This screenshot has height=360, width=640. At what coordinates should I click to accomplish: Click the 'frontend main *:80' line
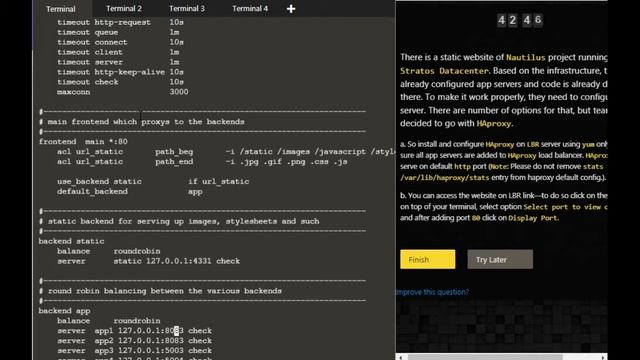coord(83,142)
